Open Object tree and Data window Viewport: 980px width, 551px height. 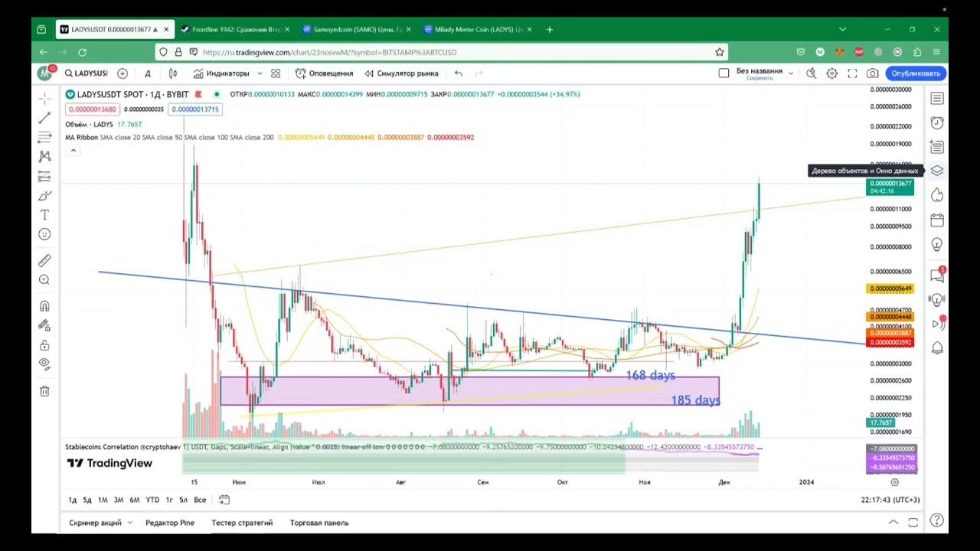[936, 171]
